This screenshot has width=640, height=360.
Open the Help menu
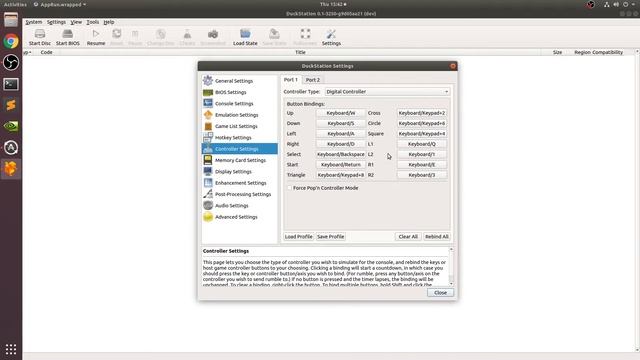tap(109, 22)
